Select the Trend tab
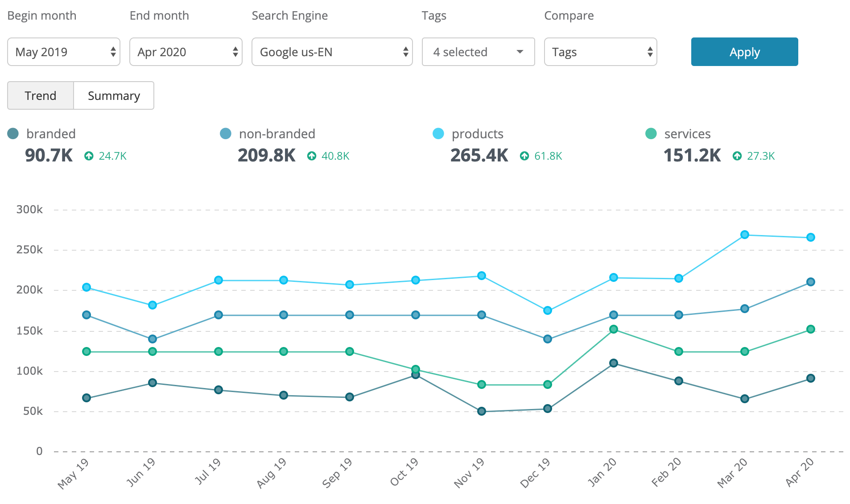Image resolution: width=850 pixels, height=504 pixels. pyautogui.click(x=40, y=95)
